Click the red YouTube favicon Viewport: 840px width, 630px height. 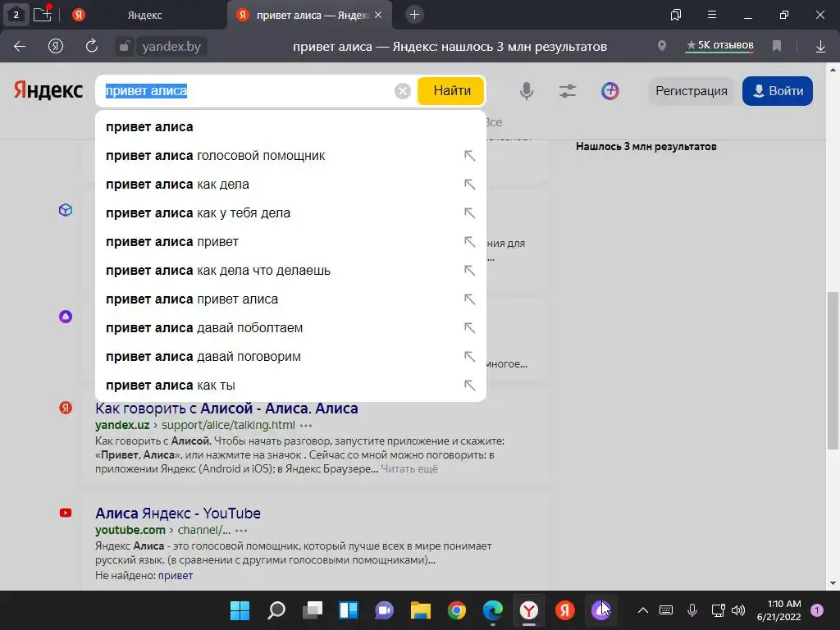click(x=66, y=513)
